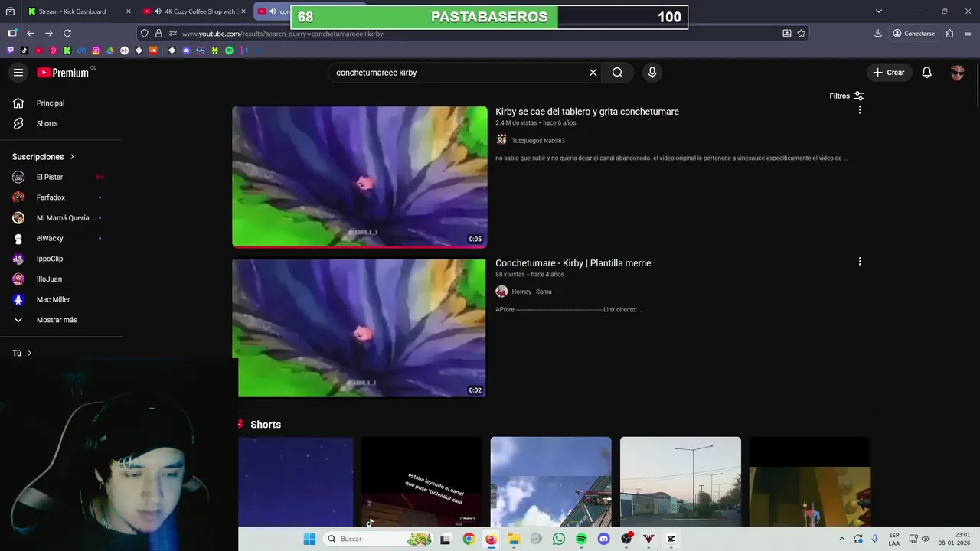Screen dimensions: 980x551
Task: Open Tutojuegos Nabil83 channel name
Action: (538, 141)
